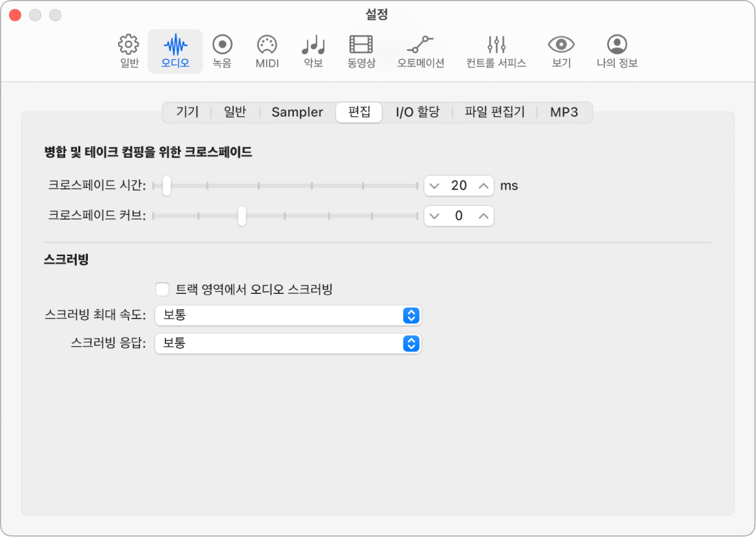756x537 pixels.
Task: Increase 크로스페이드 시간 with up arrow
Action: coord(484,185)
